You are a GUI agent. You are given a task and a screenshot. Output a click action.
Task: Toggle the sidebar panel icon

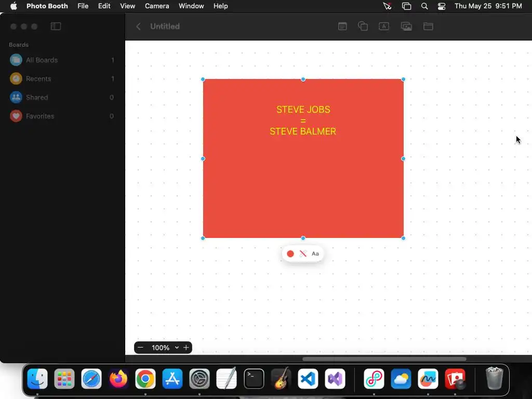click(56, 26)
